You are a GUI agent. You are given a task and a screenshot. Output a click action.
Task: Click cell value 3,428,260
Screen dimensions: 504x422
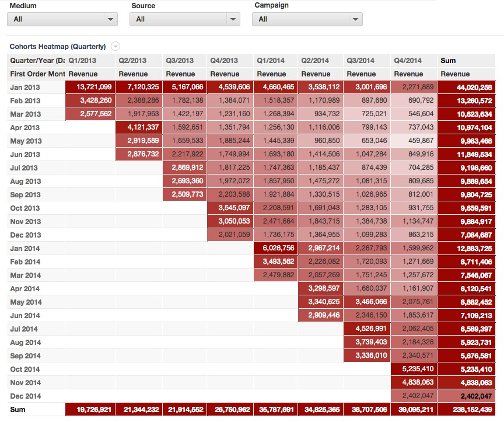coord(90,100)
